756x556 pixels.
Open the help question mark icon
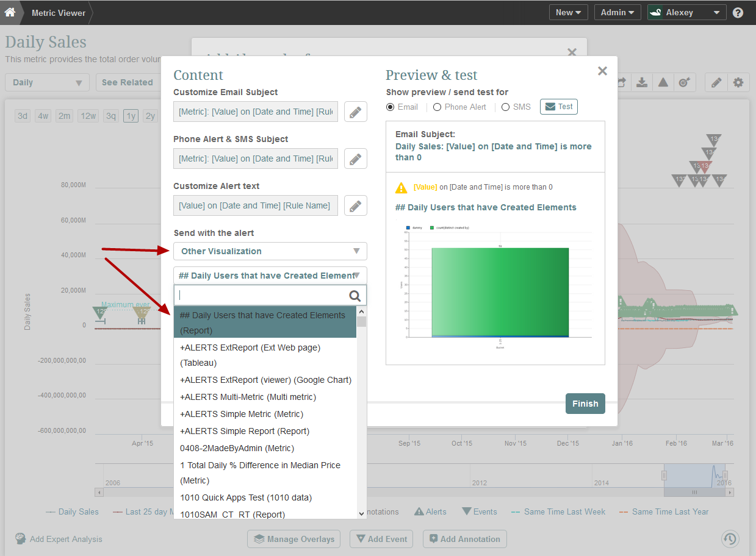pos(738,12)
